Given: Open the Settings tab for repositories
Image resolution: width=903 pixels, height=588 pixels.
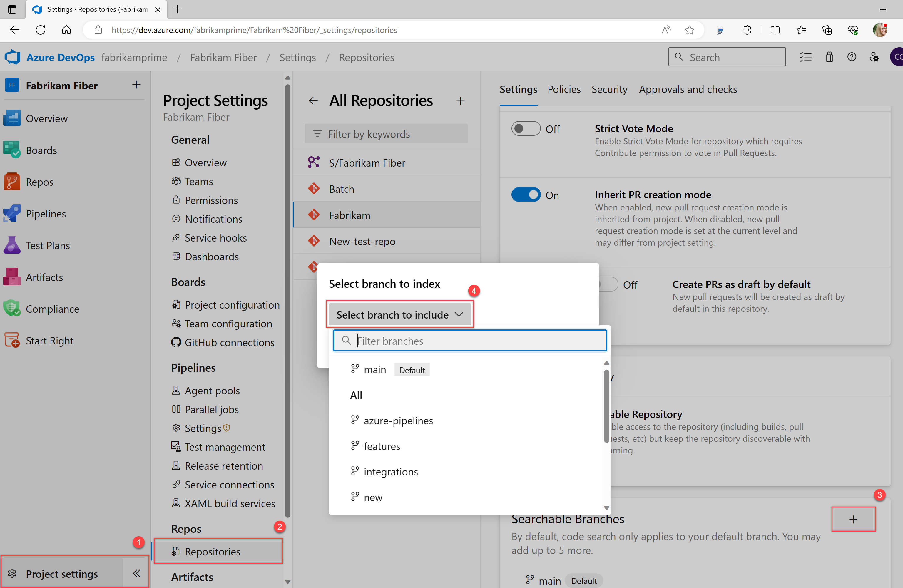Looking at the screenshot, I should (519, 89).
